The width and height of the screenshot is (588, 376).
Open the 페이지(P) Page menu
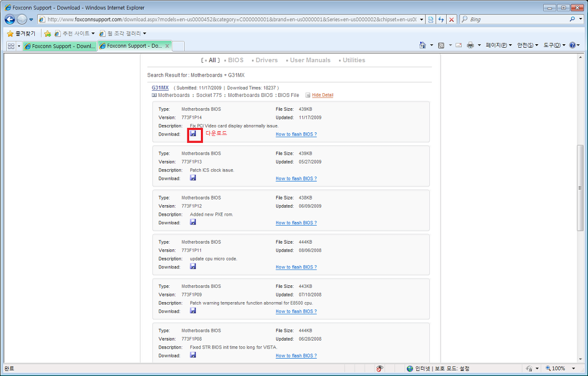[499, 45]
